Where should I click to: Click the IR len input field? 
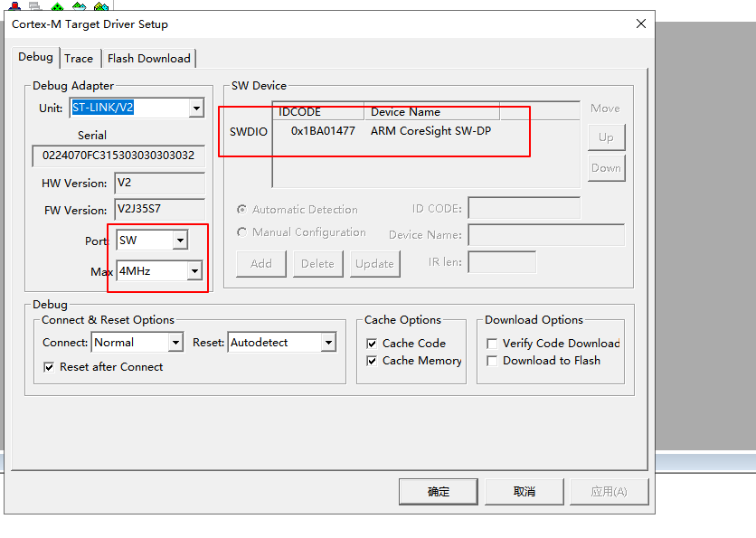[502, 262]
